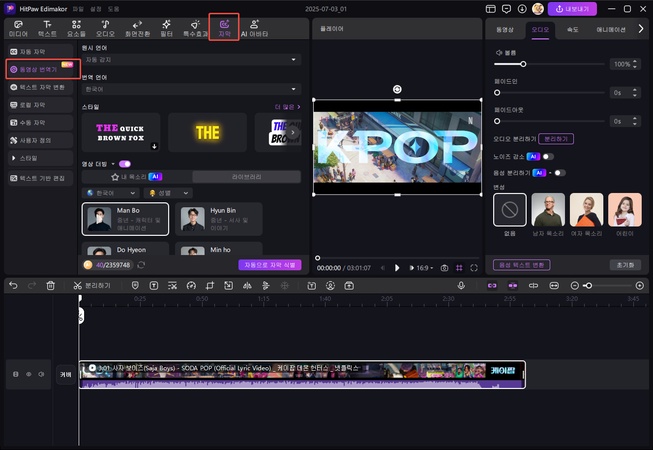Click the purple auto-recognize subtitles button
Viewport: 653px width, 450px height.
269,265
